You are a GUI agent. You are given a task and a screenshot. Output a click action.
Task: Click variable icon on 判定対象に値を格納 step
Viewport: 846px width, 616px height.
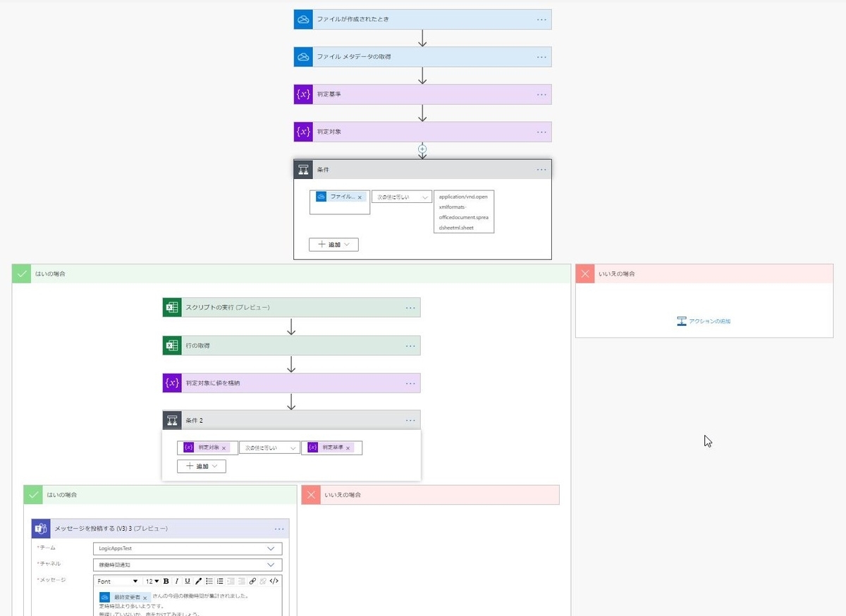[172, 383]
